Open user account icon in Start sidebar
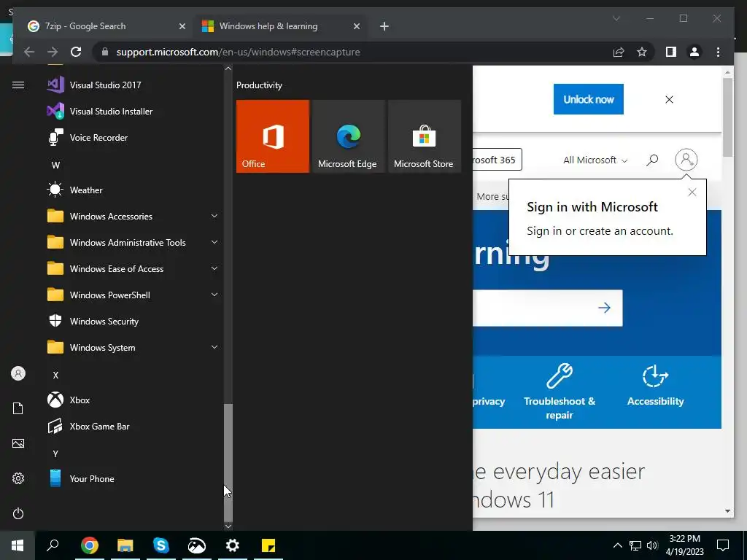Image resolution: width=747 pixels, height=560 pixels. click(18, 373)
